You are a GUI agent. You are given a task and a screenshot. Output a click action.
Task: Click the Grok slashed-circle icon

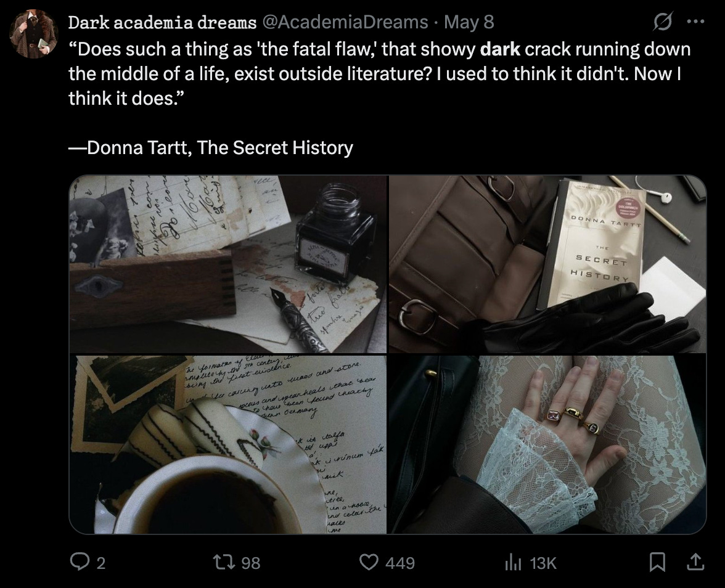662,22
